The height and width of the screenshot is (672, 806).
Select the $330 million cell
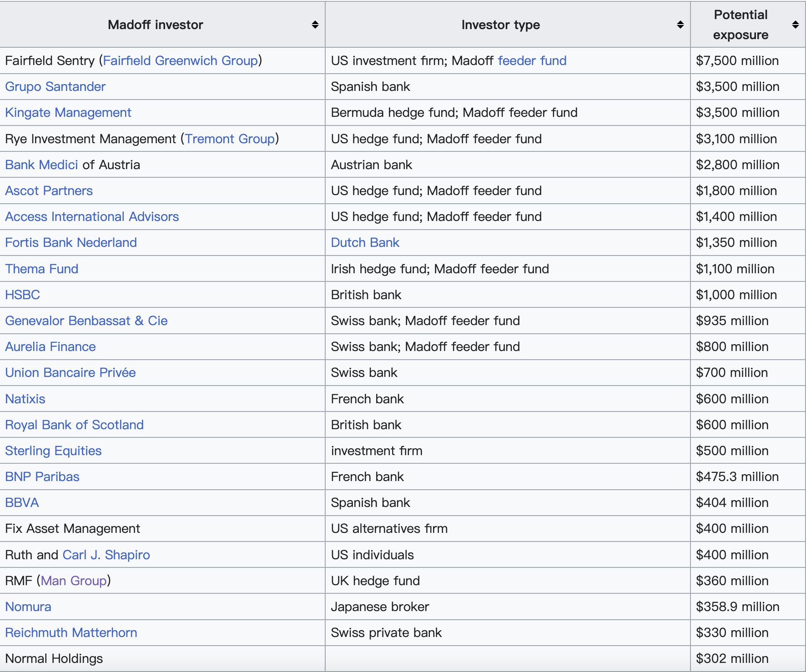pos(748,632)
